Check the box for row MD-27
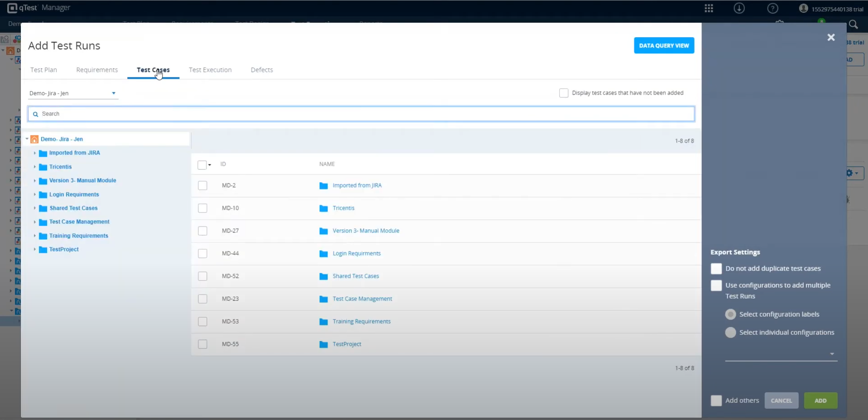 202,231
